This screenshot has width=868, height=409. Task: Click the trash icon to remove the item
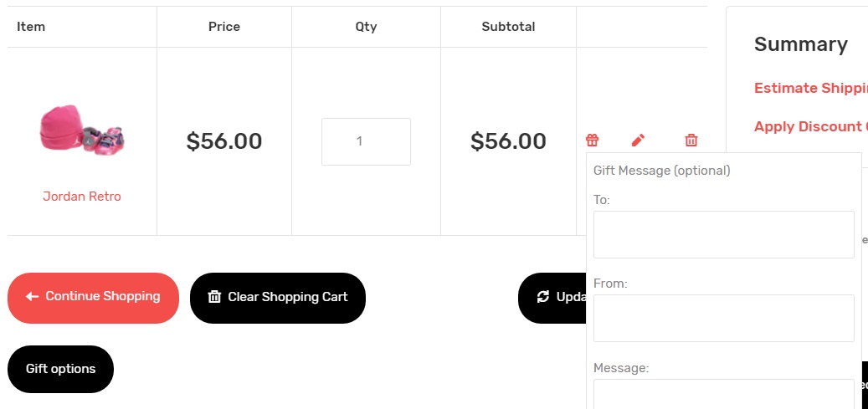coord(691,140)
